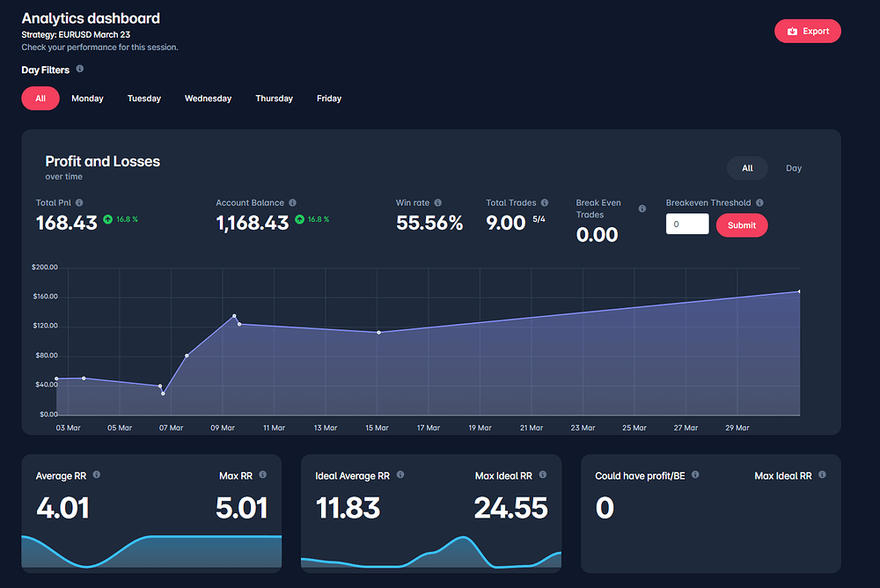Click the info icon beside Total Trades
The width and height of the screenshot is (880, 588).
click(x=545, y=202)
